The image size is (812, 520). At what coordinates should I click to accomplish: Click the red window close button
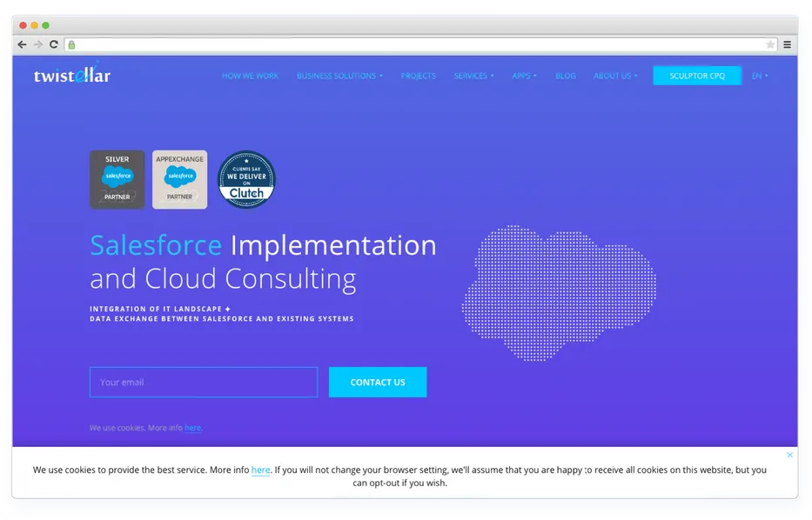23,25
